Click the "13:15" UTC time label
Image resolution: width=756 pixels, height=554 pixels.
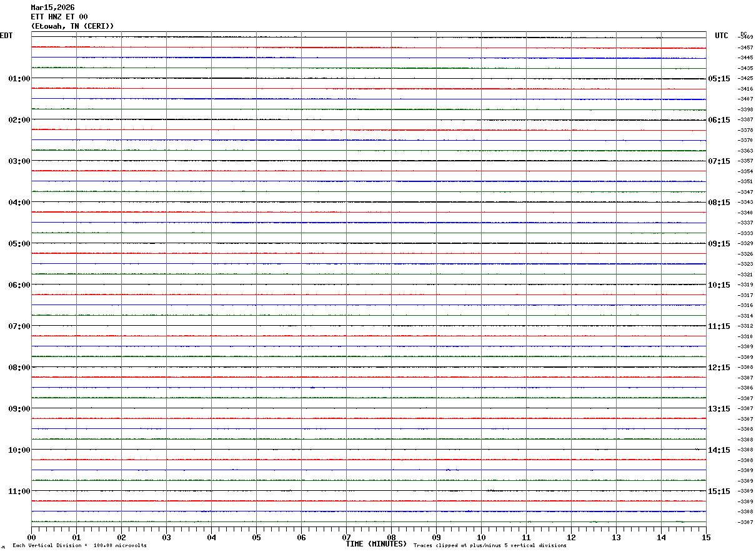tap(719, 409)
